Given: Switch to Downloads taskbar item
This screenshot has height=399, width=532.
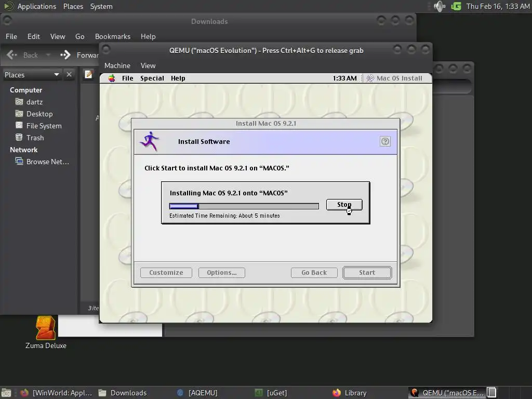Looking at the screenshot, I should tap(123, 393).
